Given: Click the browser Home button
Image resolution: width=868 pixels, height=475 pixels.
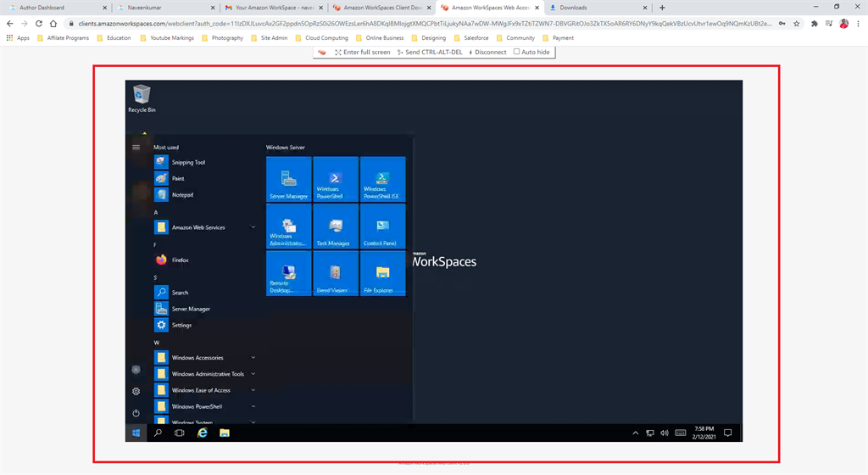Looking at the screenshot, I should [x=53, y=23].
